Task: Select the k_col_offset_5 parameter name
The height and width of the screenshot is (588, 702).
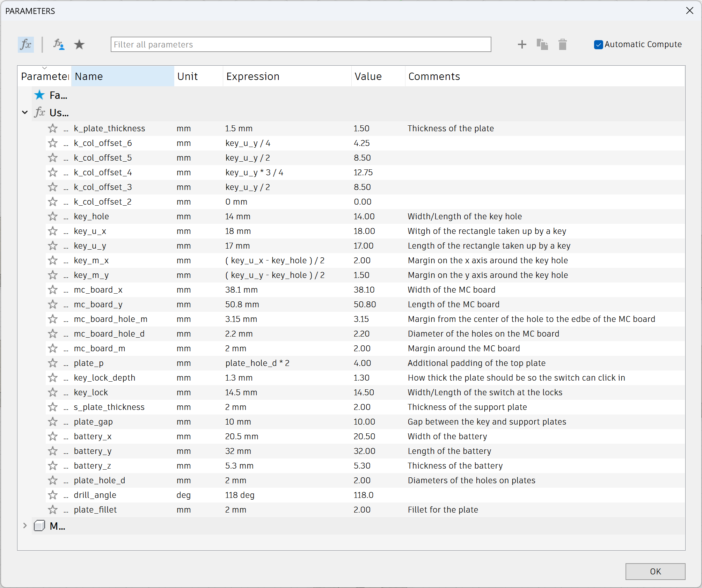Action: [103, 158]
